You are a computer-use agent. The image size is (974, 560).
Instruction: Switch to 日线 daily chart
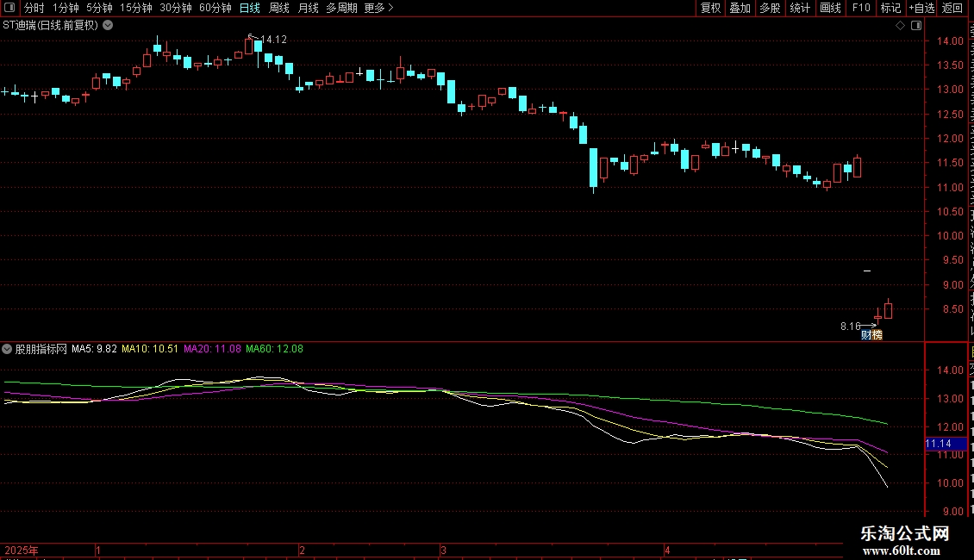pos(250,8)
